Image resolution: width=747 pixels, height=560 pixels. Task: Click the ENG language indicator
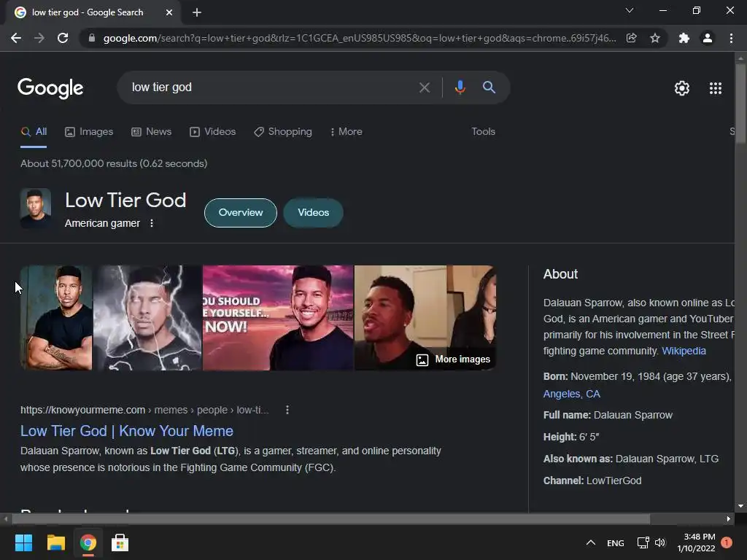click(616, 543)
